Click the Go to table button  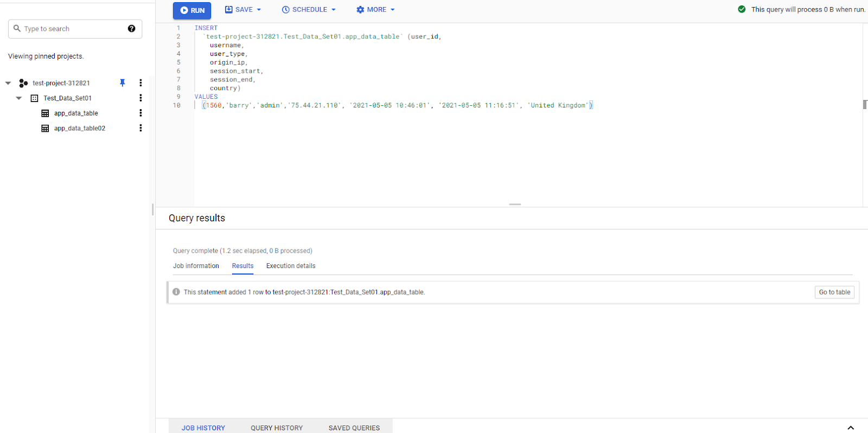tap(834, 292)
